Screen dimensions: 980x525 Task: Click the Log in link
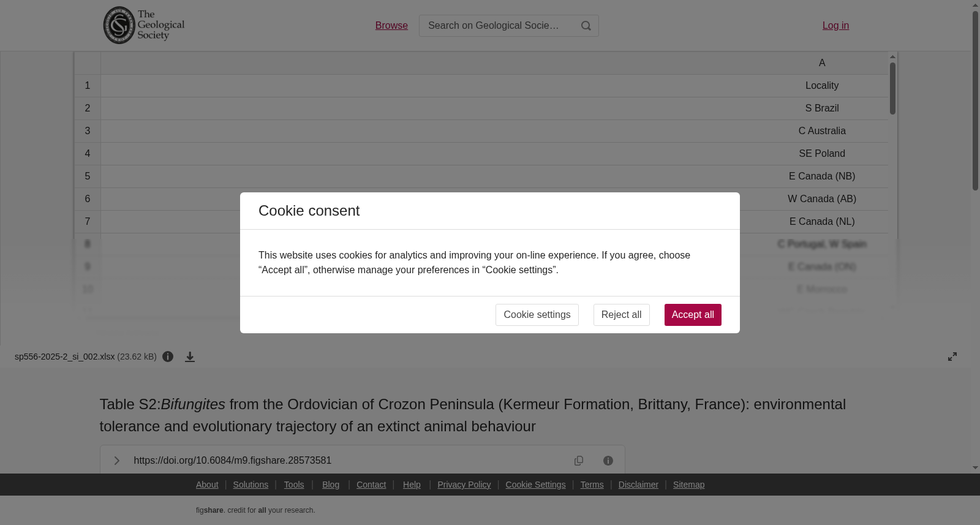(x=835, y=26)
